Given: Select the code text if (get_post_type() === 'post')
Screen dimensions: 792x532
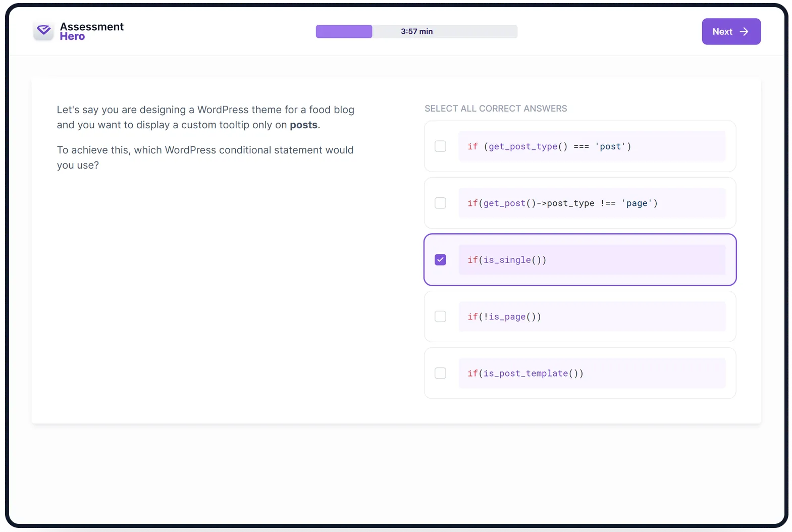Looking at the screenshot, I should pyautogui.click(x=549, y=146).
